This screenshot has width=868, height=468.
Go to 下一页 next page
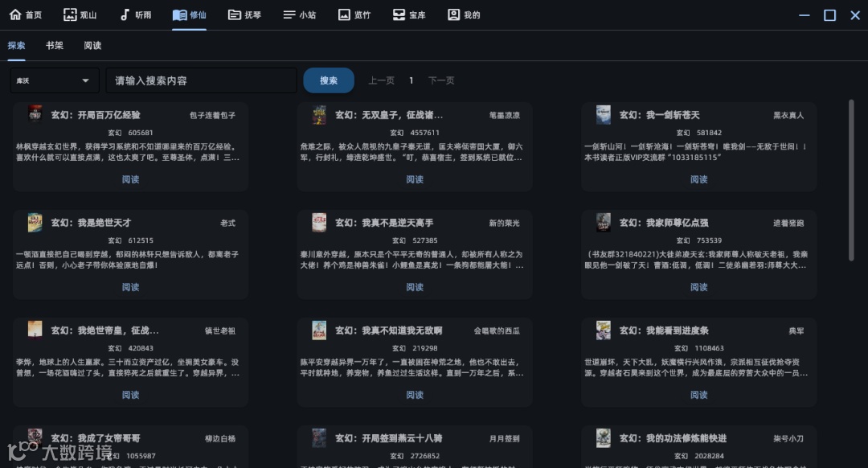pyautogui.click(x=441, y=80)
